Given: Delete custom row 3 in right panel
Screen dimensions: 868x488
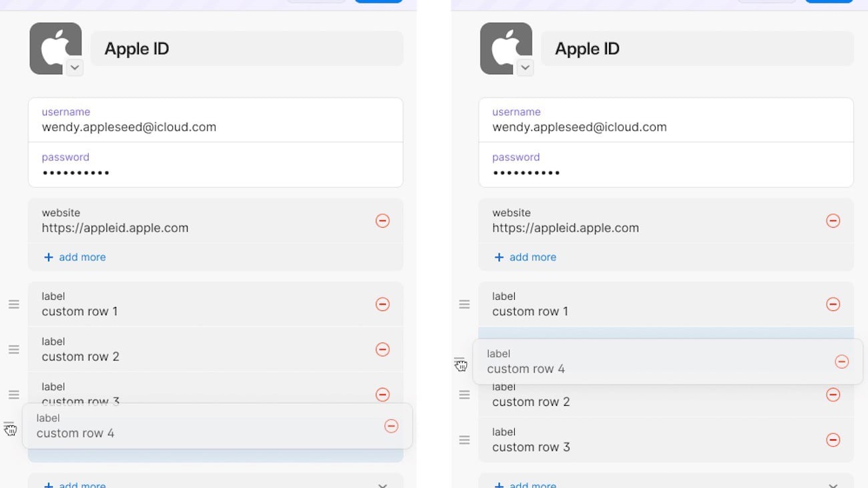Looking at the screenshot, I should pyautogui.click(x=833, y=440).
